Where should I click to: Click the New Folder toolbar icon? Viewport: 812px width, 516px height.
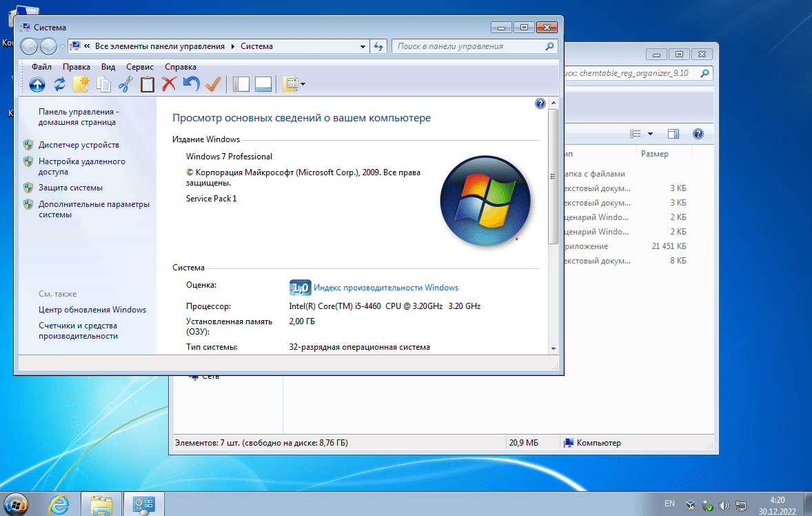pos(81,84)
